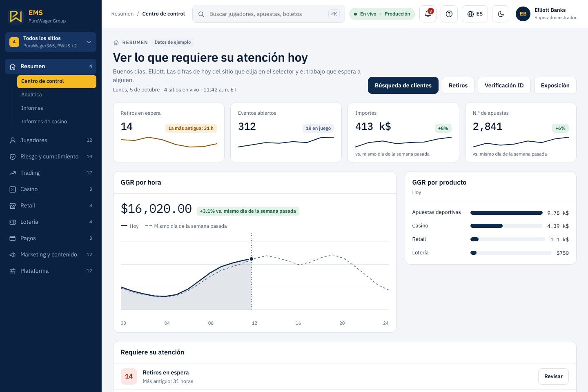Click the Búsqueda de clientes button
This screenshot has width=588, height=392.
point(403,85)
